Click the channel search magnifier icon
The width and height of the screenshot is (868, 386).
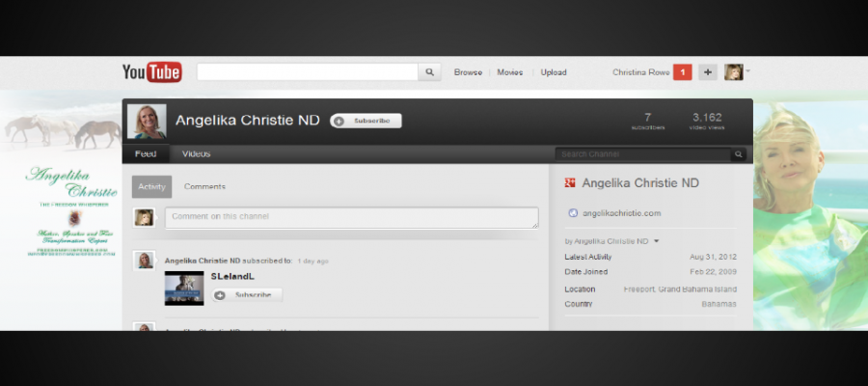(739, 154)
